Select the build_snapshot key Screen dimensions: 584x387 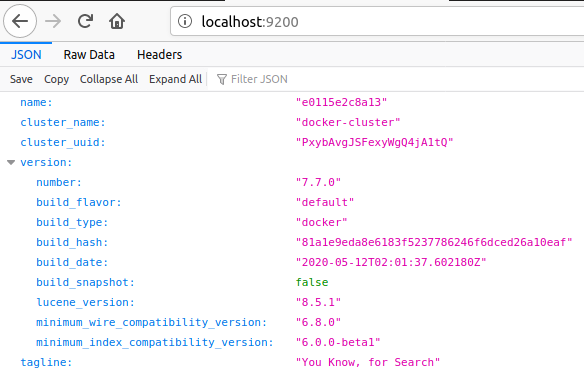click(x=85, y=282)
